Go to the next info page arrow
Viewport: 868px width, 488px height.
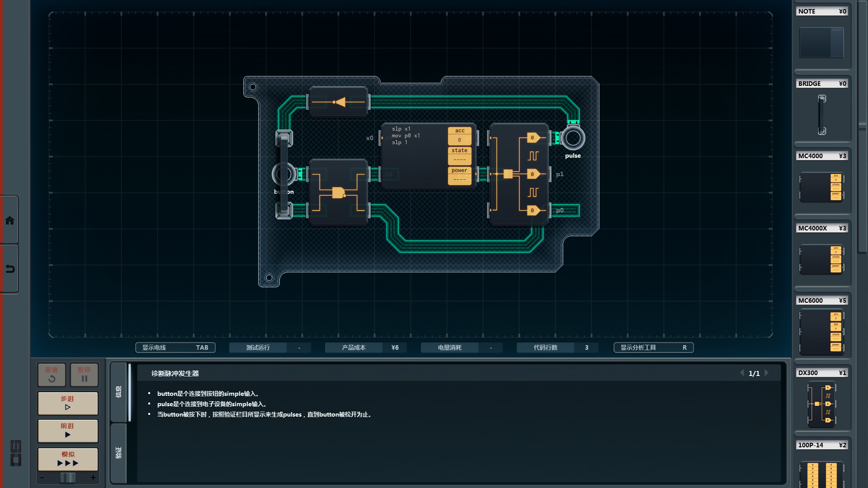coord(767,373)
